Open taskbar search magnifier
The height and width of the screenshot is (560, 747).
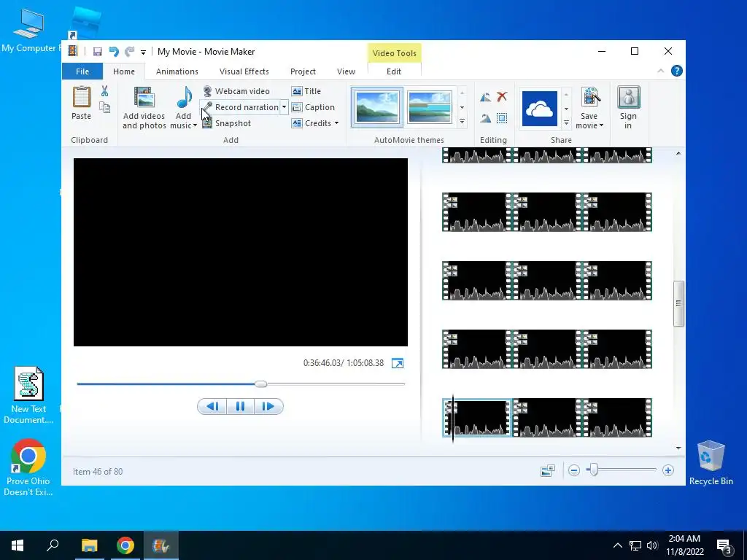[x=53, y=545]
